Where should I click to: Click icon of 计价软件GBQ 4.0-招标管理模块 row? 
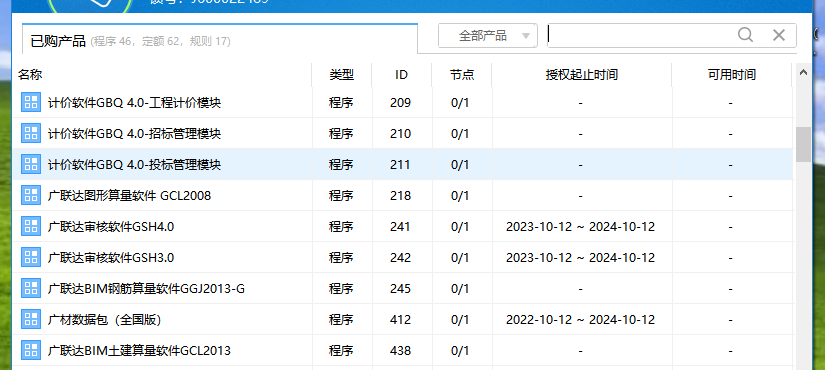tap(31, 133)
